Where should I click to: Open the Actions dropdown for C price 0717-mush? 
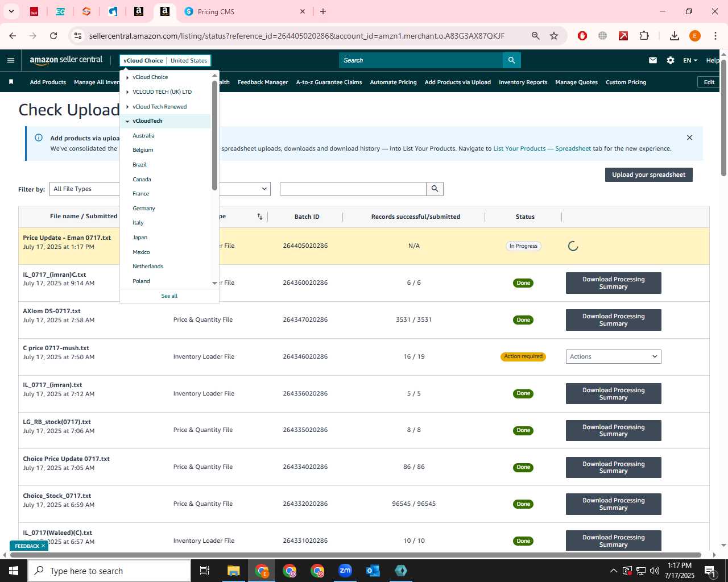[x=613, y=356]
